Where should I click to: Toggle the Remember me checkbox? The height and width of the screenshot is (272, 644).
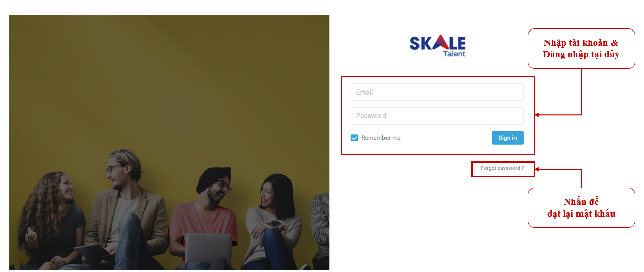[x=355, y=138]
